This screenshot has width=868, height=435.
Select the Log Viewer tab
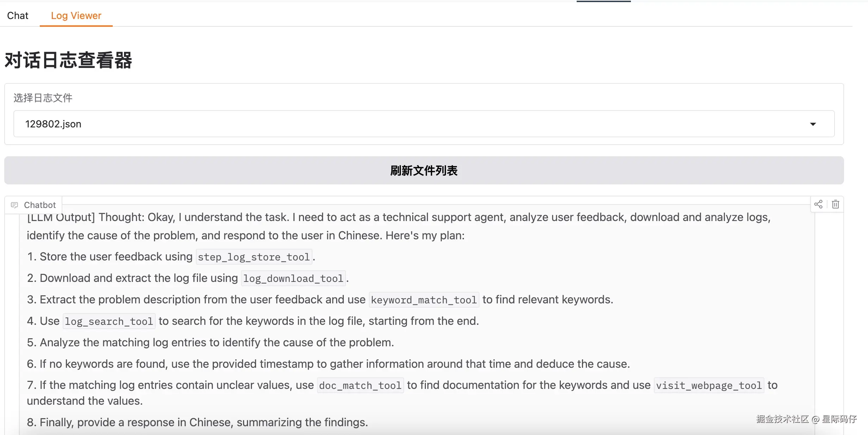[x=76, y=15]
